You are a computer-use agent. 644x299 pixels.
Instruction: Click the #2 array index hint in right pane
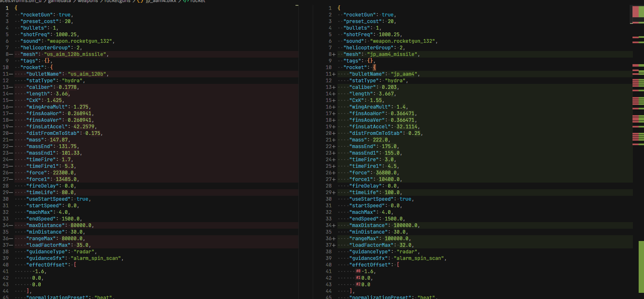pyautogui.click(x=358, y=285)
